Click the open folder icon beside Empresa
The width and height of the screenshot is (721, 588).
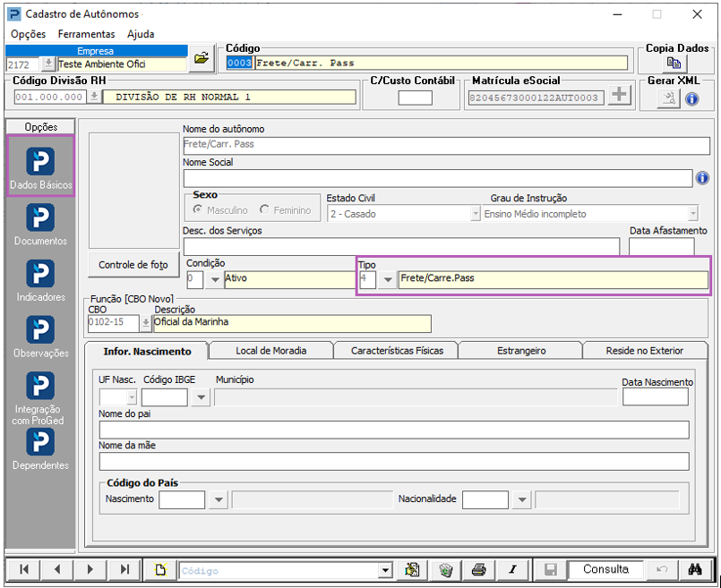[x=202, y=58]
